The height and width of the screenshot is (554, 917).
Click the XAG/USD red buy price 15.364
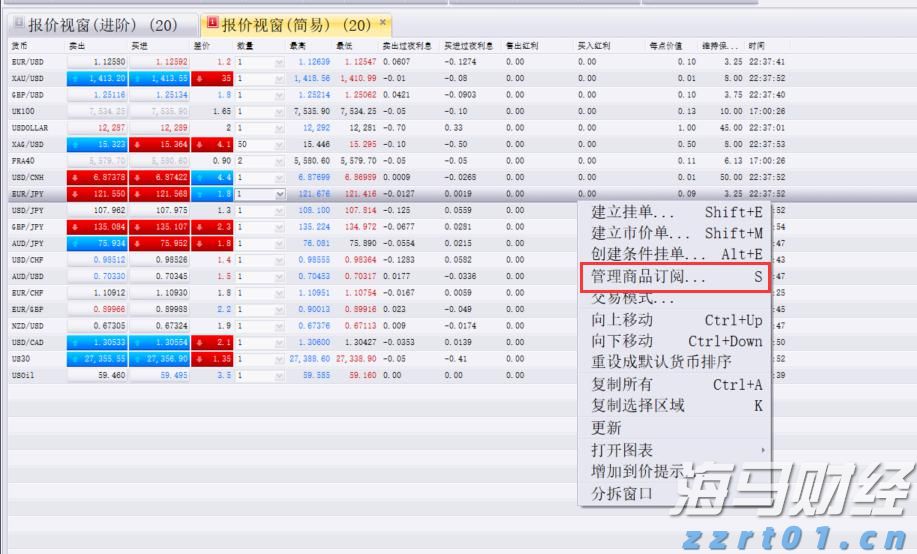(x=159, y=145)
